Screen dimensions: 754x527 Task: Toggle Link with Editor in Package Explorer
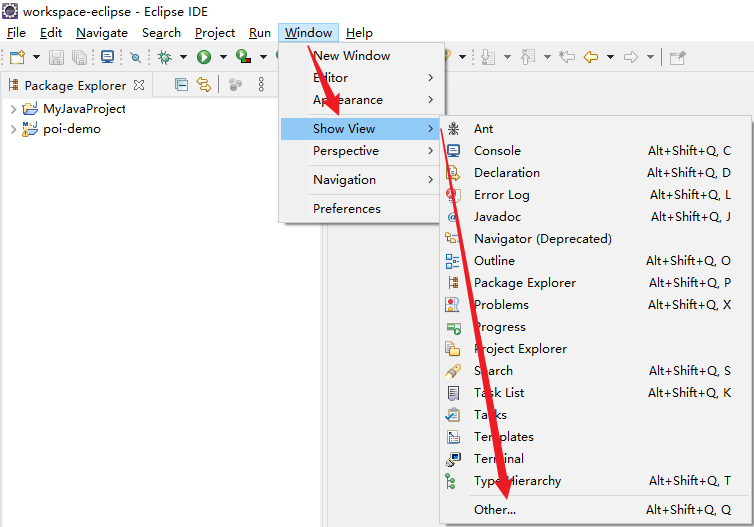(204, 85)
